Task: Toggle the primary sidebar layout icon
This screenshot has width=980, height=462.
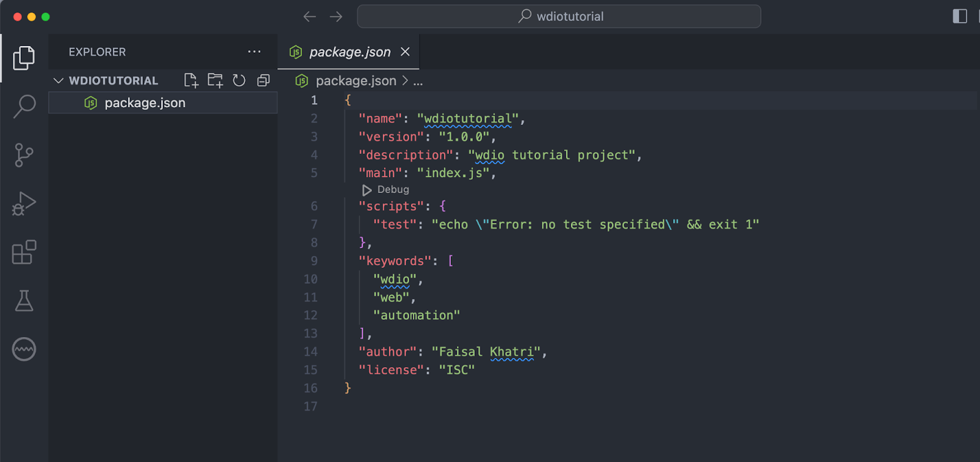Action: pos(960,16)
